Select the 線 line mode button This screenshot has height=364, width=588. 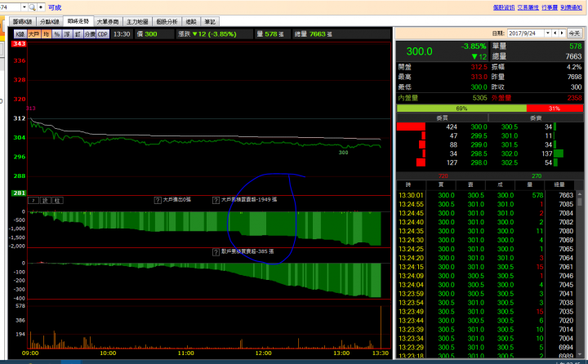click(x=45, y=201)
